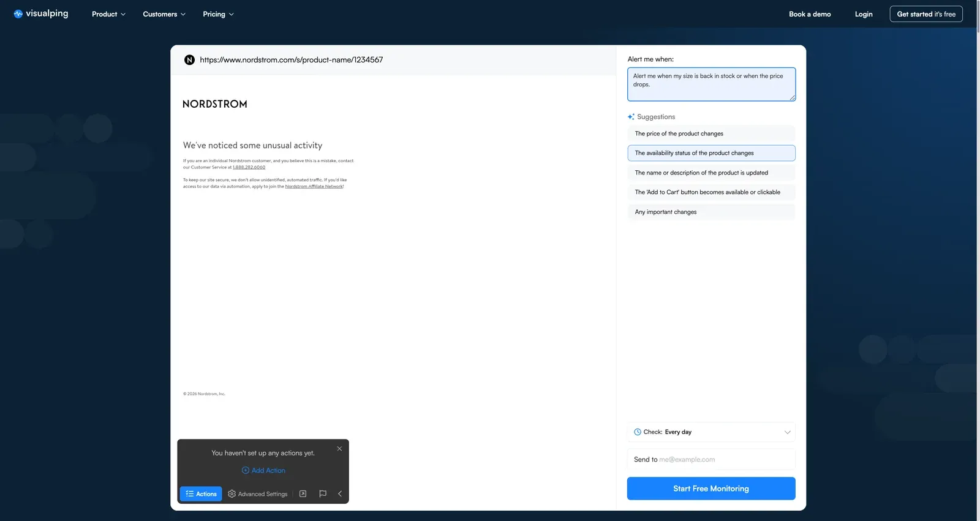980x521 pixels.
Task: Click Add Action plus icon
Action: pos(246,470)
